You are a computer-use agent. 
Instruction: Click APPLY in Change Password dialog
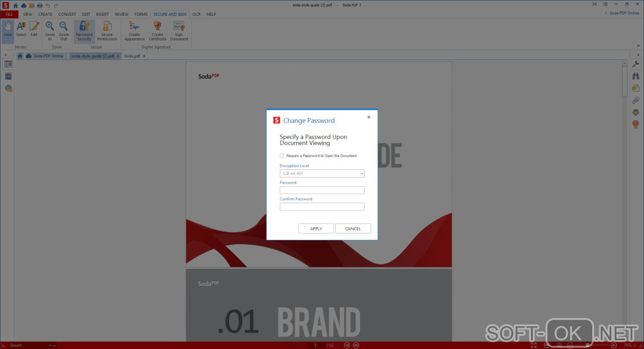(x=316, y=228)
